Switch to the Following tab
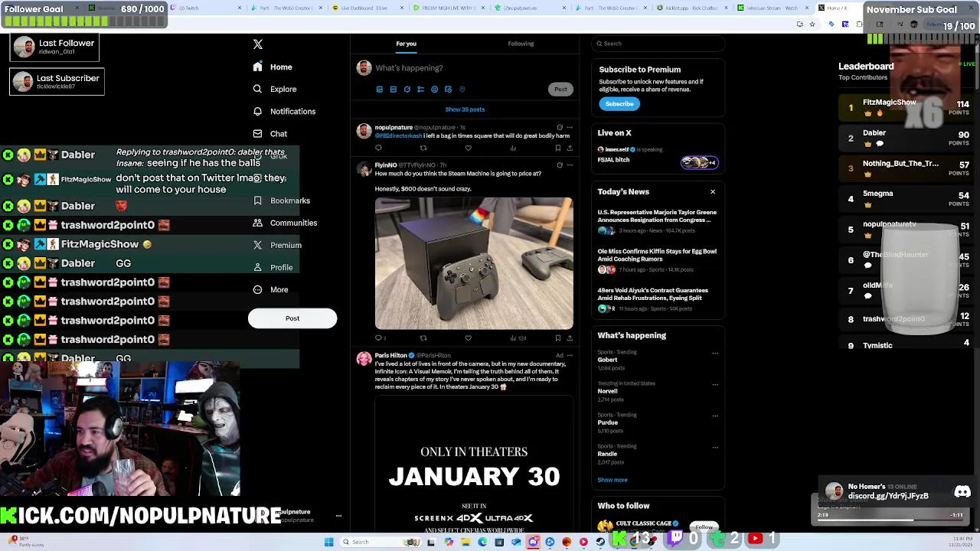This screenshot has width=980, height=551. (521, 44)
